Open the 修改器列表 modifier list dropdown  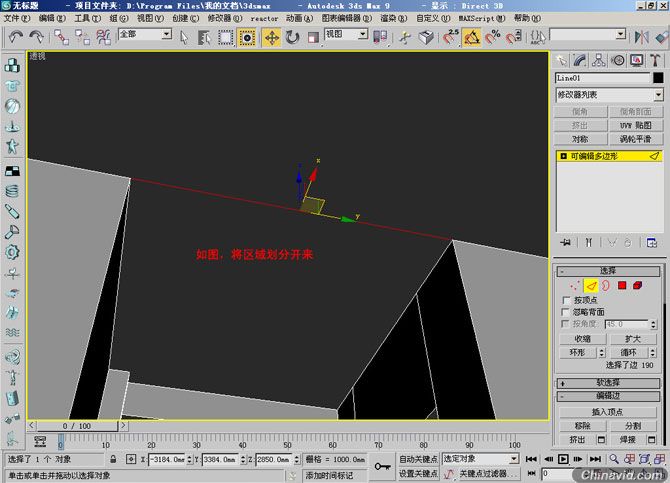pyautogui.click(x=609, y=95)
